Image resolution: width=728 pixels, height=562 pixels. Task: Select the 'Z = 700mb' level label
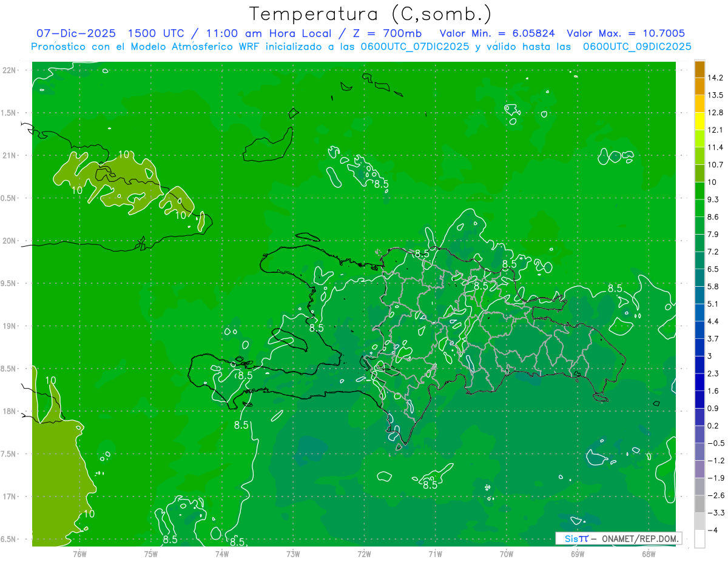pyautogui.click(x=386, y=33)
